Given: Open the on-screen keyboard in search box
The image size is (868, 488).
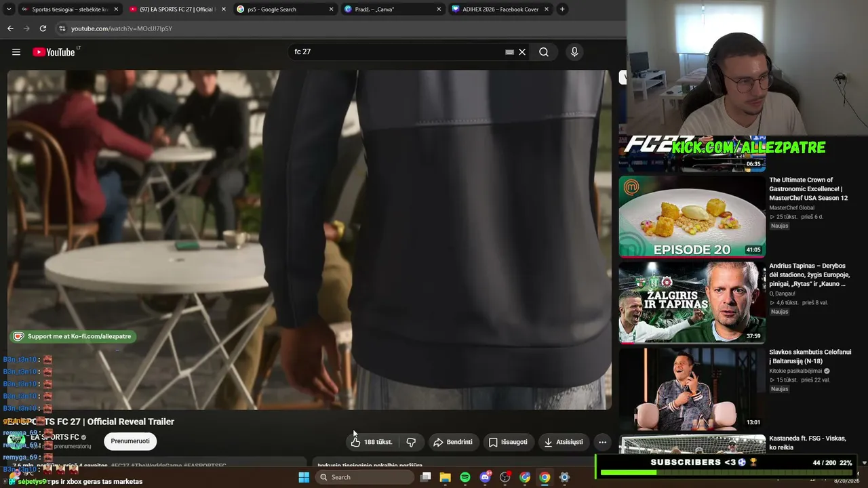Looking at the screenshot, I should click(509, 52).
